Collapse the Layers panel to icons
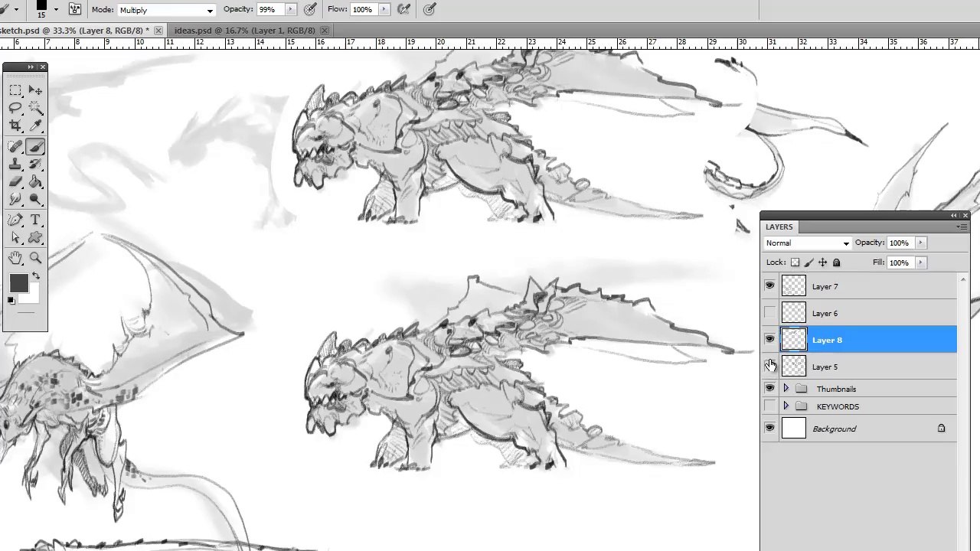Image resolution: width=980 pixels, height=551 pixels. (954, 216)
